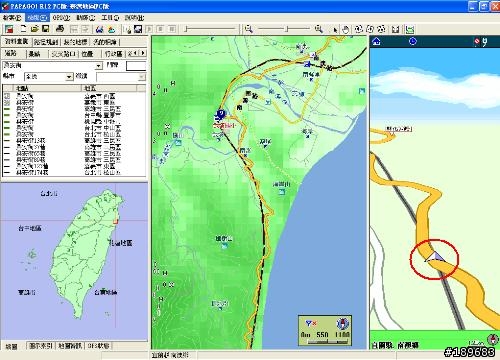Open the 工具 (Tools) menu
This screenshot has width=500, height=360.
click(x=110, y=18)
